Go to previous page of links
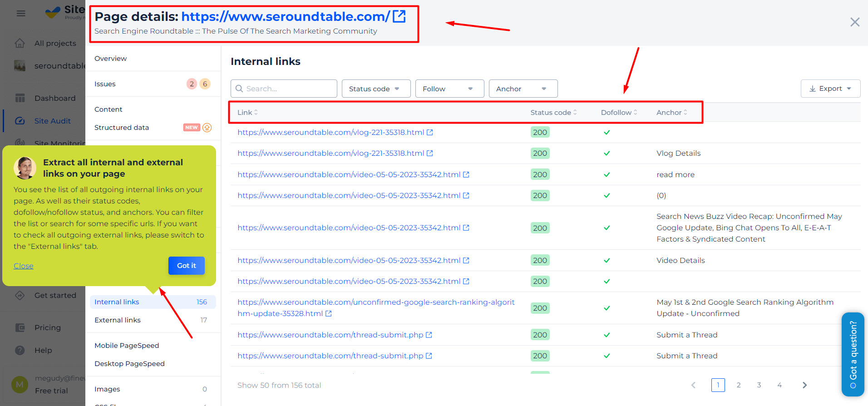 point(693,385)
